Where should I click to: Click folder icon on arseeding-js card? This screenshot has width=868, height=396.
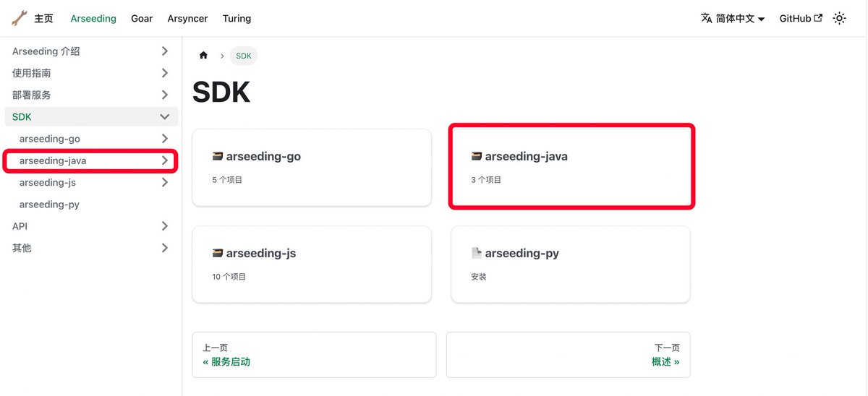pyautogui.click(x=217, y=253)
